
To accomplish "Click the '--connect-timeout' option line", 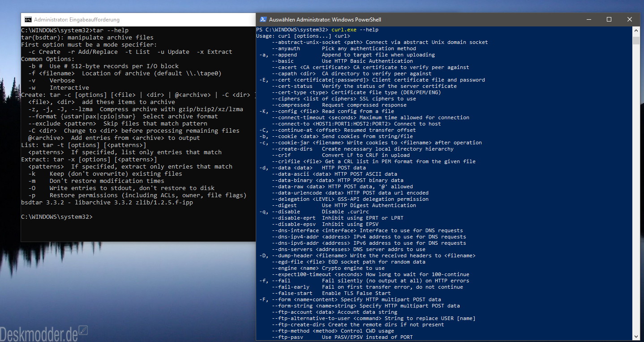I will point(370,117).
